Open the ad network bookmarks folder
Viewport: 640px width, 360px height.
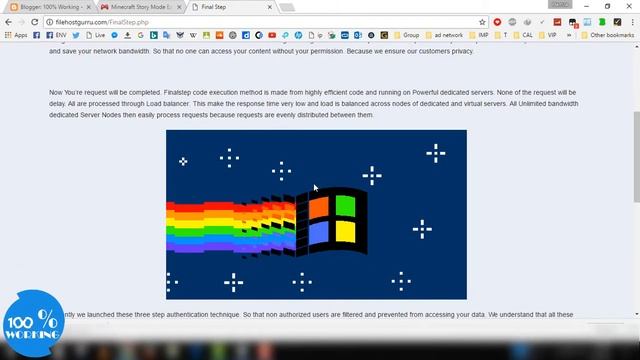(444, 36)
